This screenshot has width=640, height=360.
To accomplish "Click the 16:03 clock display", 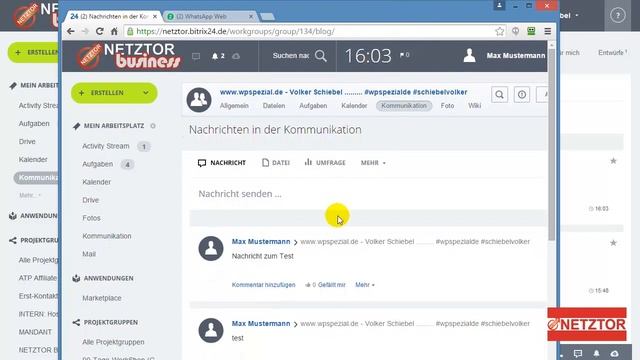I will 368,56.
